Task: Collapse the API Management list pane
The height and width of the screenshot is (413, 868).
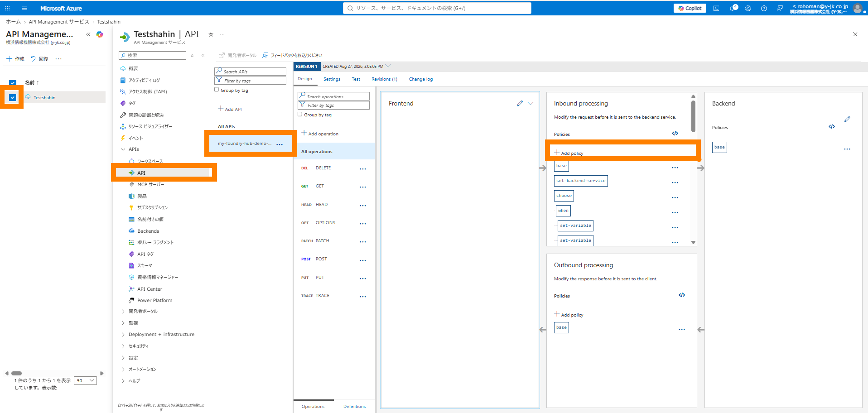Action: [x=88, y=34]
